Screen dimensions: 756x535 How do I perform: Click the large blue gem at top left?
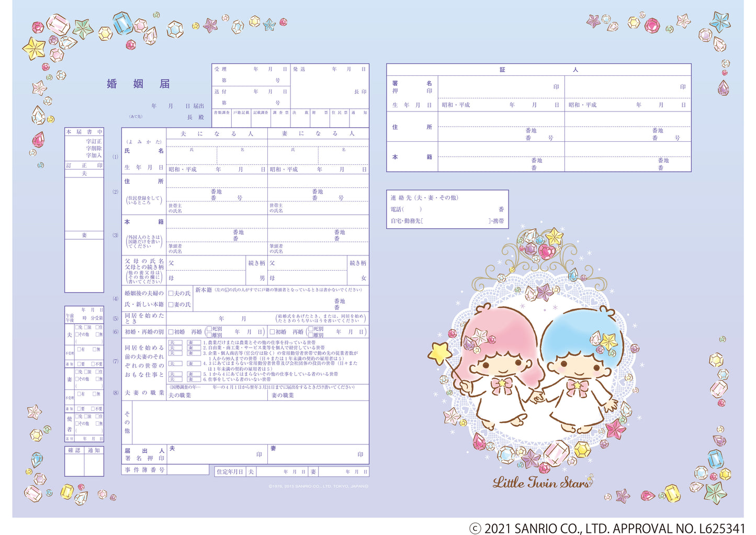[x=122, y=23]
